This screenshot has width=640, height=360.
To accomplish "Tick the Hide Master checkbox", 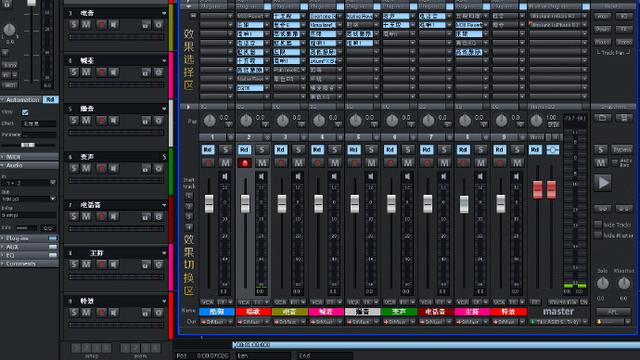I will pyautogui.click(x=598, y=235).
